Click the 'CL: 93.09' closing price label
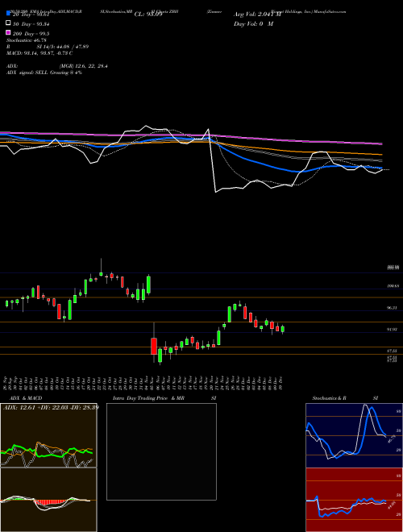 (x=148, y=15)
